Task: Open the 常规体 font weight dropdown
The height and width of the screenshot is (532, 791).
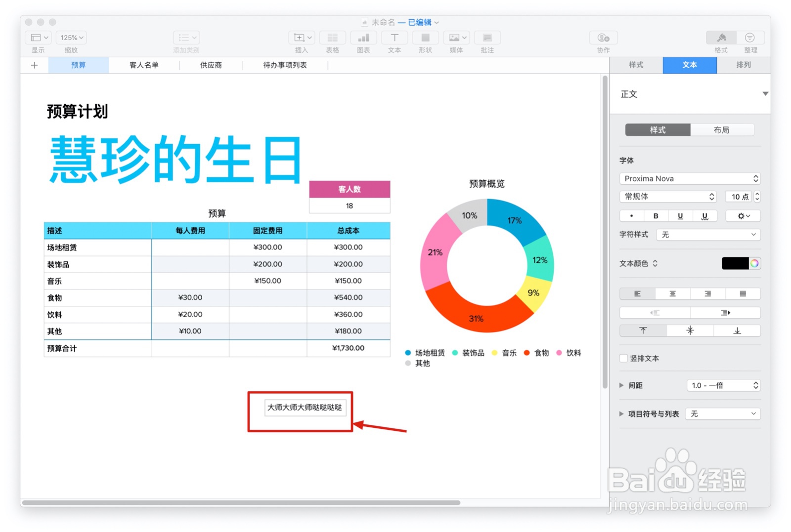Action: (x=667, y=197)
